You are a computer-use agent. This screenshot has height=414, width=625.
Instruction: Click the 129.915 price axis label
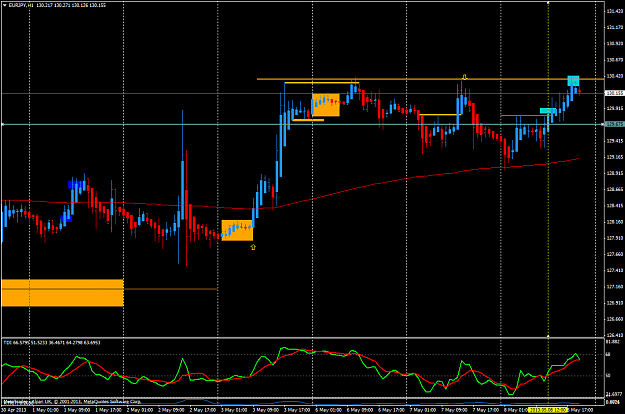pyautogui.click(x=615, y=108)
